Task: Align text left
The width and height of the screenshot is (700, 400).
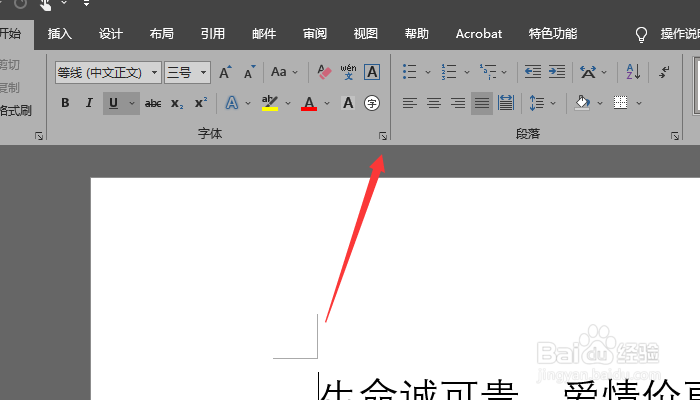Action: (x=409, y=103)
